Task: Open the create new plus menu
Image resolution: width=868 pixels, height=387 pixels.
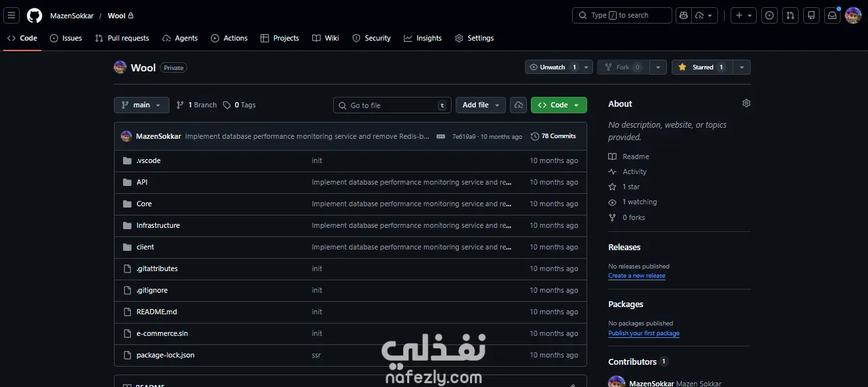Action: coord(743,16)
